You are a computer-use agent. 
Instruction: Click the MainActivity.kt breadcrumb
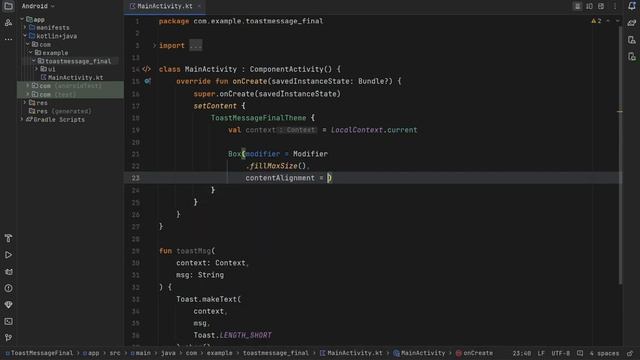click(x=351, y=353)
